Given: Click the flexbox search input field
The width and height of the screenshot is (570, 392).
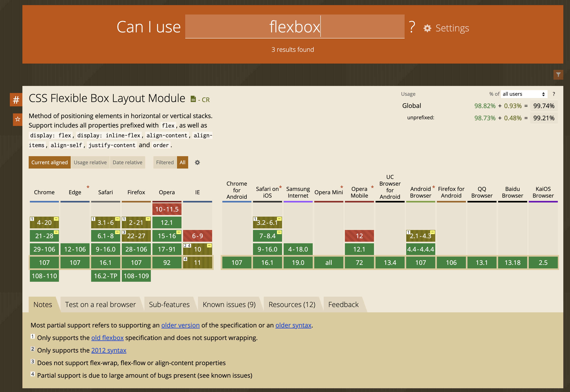Looking at the screenshot, I should pos(295,26).
